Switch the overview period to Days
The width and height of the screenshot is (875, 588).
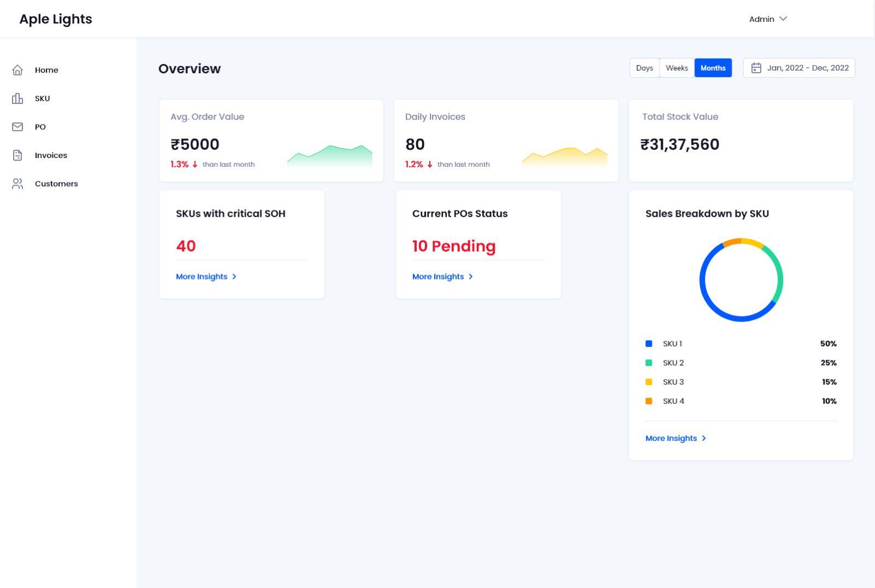click(644, 68)
